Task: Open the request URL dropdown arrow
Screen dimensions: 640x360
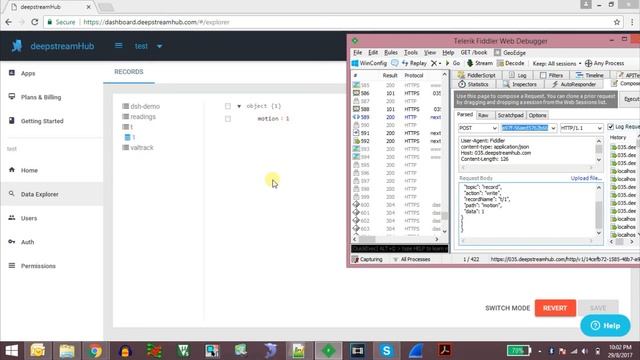Action: 553,128
